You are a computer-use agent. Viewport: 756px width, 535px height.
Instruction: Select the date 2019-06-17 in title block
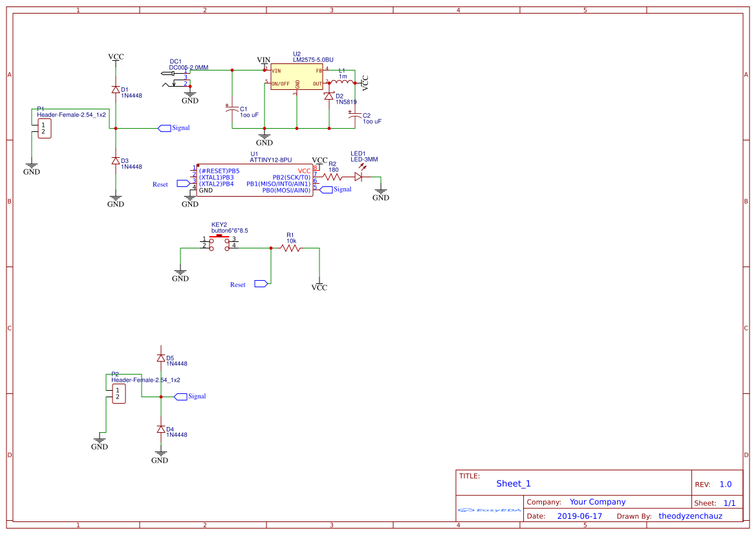point(579,516)
